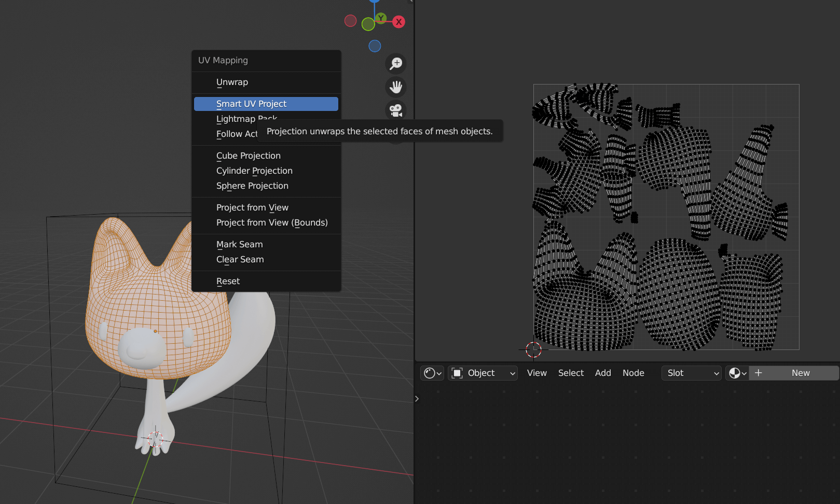The width and height of the screenshot is (840, 504).
Task: Open the editor type sphere icon dropdown
Action: [x=432, y=373]
